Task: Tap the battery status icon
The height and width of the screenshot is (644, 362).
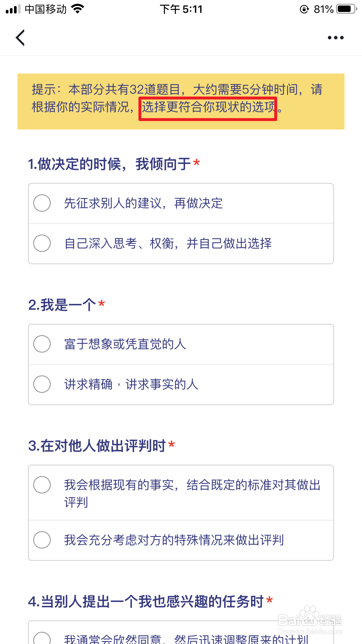Action: click(x=346, y=9)
